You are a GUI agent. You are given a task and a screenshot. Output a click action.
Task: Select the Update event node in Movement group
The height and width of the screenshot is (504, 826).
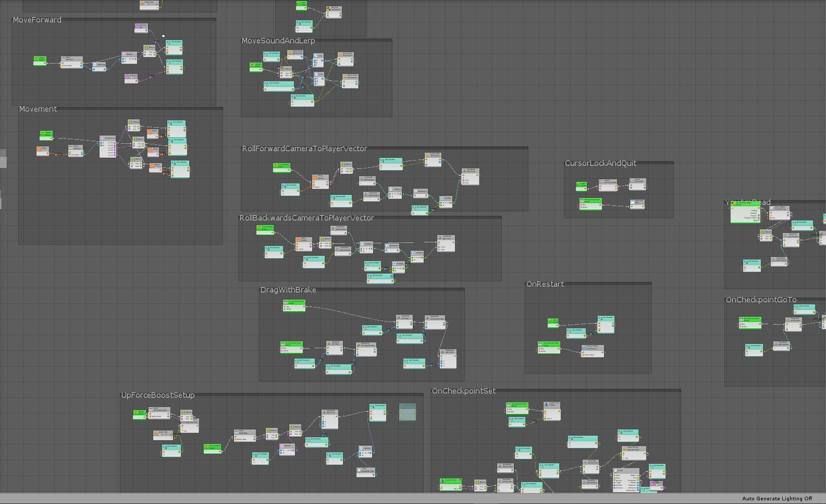(46, 134)
